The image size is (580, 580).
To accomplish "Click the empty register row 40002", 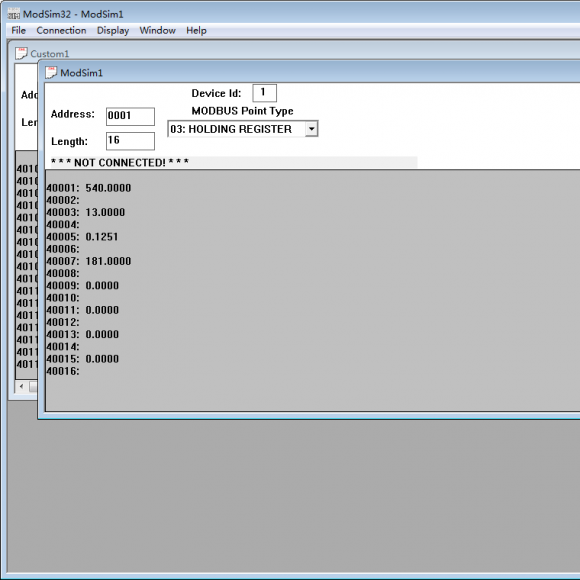I will click(x=63, y=200).
